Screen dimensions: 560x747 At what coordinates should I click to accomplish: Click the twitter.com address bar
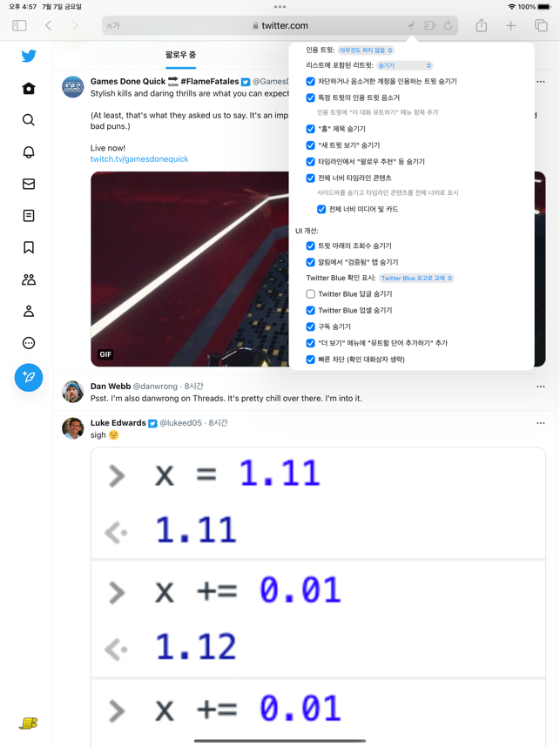coord(280,25)
